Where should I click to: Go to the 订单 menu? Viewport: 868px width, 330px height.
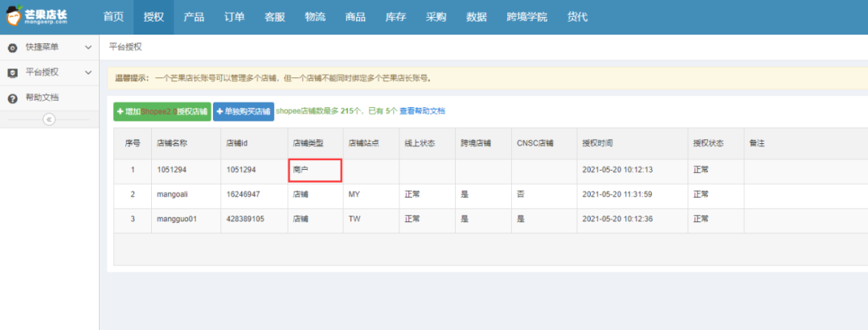[x=234, y=17]
